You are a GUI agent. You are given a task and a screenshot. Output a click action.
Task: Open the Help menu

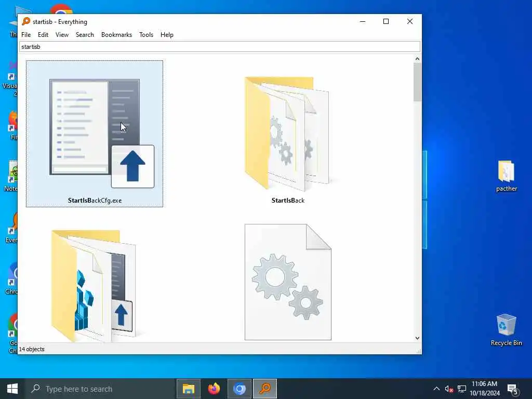pyautogui.click(x=167, y=35)
